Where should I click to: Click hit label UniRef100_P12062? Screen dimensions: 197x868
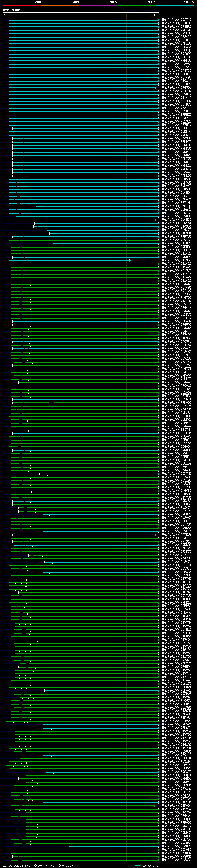pos(177,64)
